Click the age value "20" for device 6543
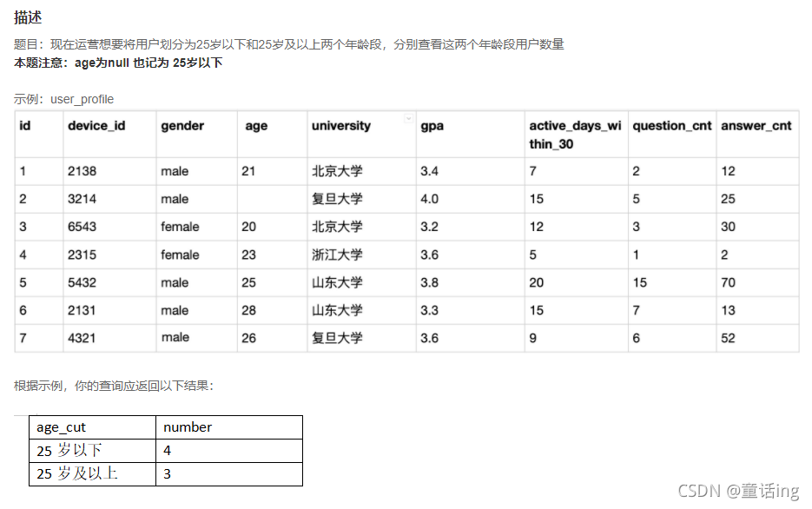This screenshot has height=509, width=812. tap(248, 227)
